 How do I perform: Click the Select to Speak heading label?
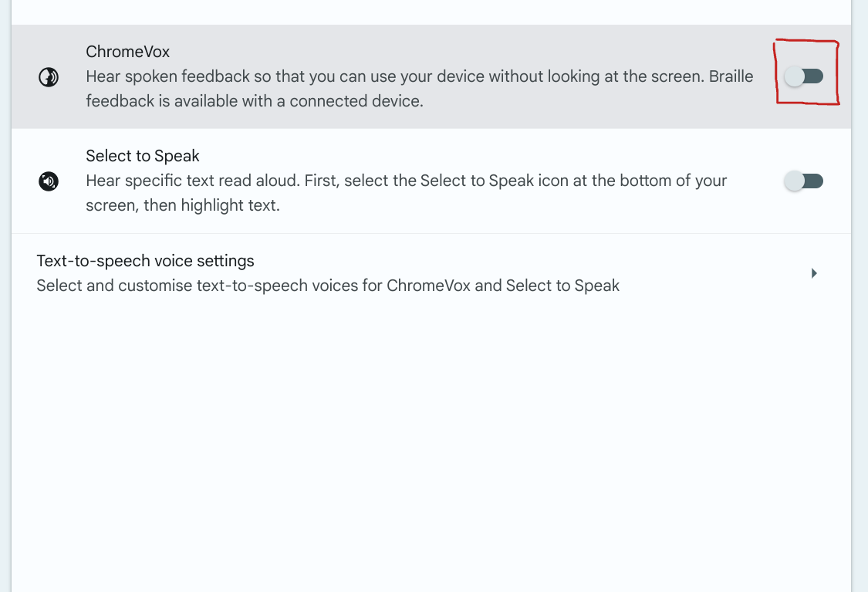click(x=142, y=156)
